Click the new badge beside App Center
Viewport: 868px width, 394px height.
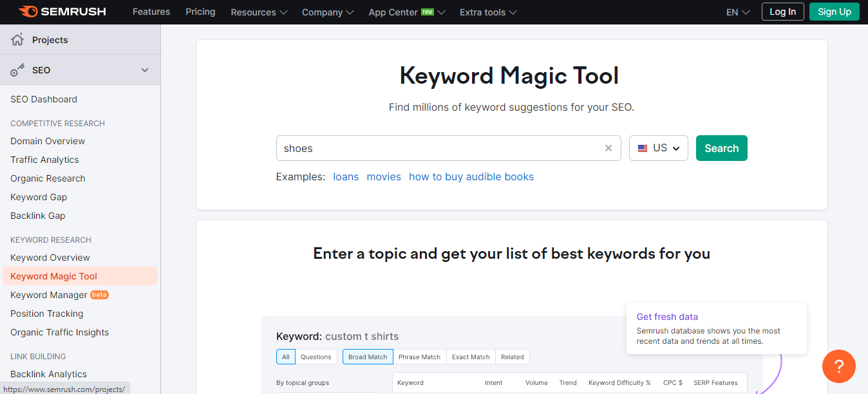tap(428, 12)
